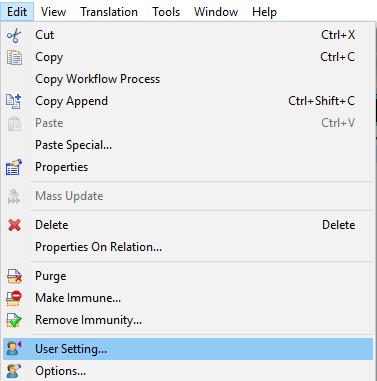Choose User Setting... menu item

click(x=188, y=349)
